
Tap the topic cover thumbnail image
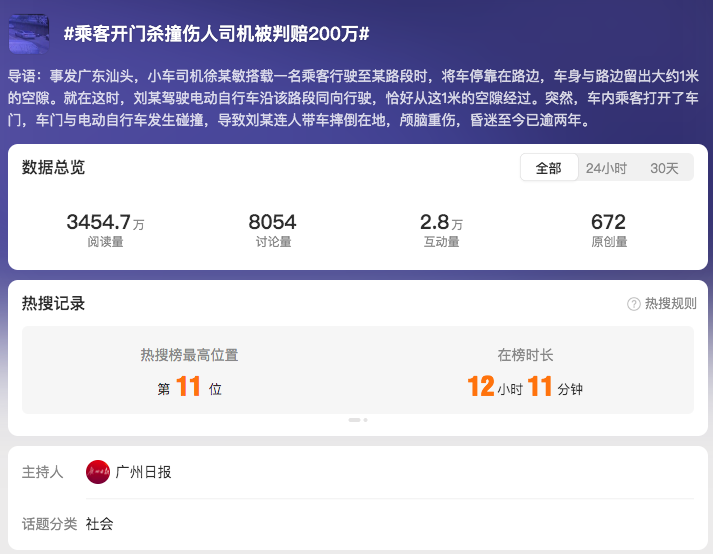[29, 33]
